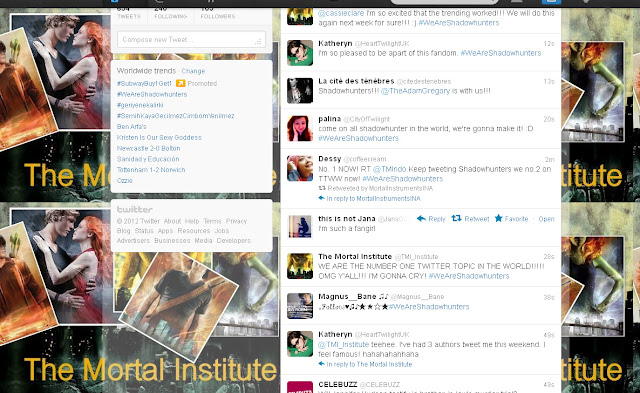Image resolution: width=640 pixels, height=393 pixels.
Task: Click the Retweet icon on Jana's tweet
Action: 456,219
